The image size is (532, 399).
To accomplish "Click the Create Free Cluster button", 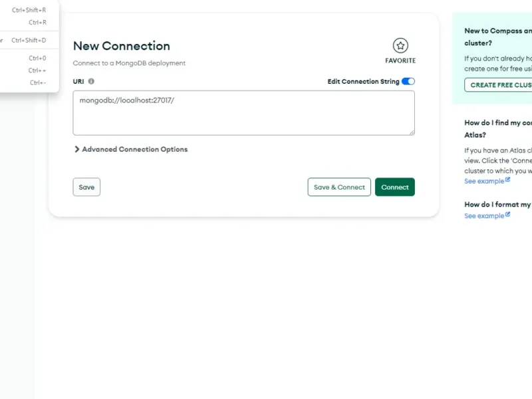I will pyautogui.click(x=499, y=85).
